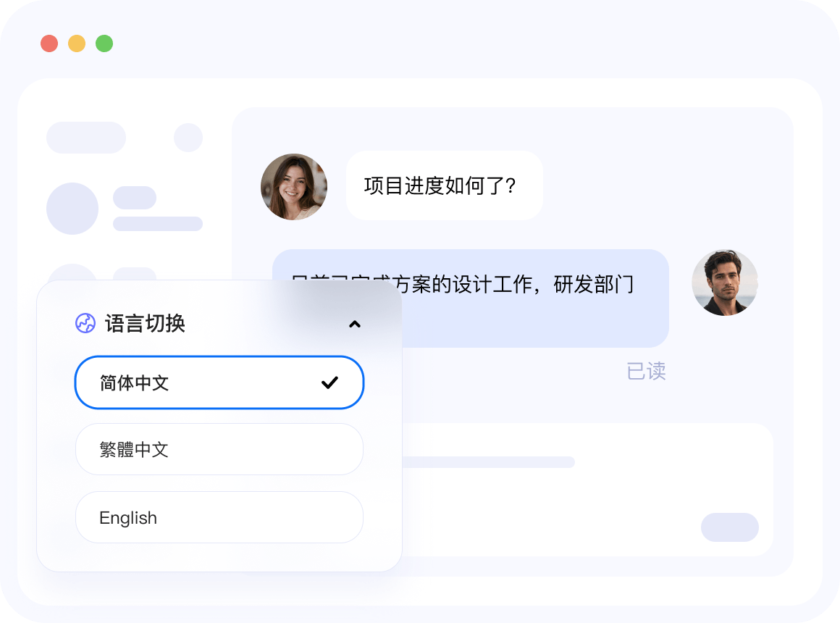Click the red close window dot
The height and width of the screenshot is (623, 840).
[49, 43]
